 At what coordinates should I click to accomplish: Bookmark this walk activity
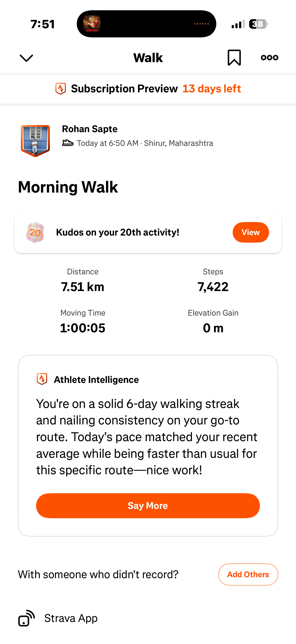(234, 58)
